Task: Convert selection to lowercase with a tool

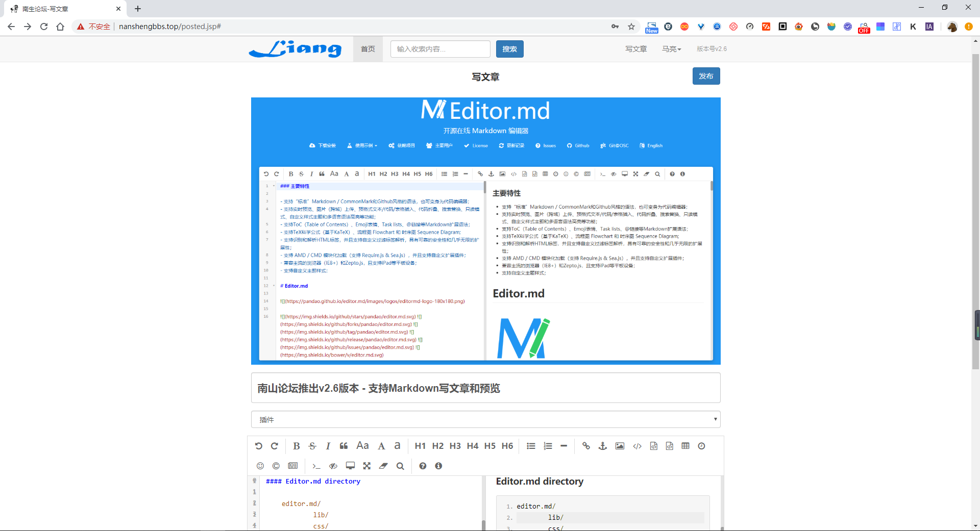Action: coord(397,446)
